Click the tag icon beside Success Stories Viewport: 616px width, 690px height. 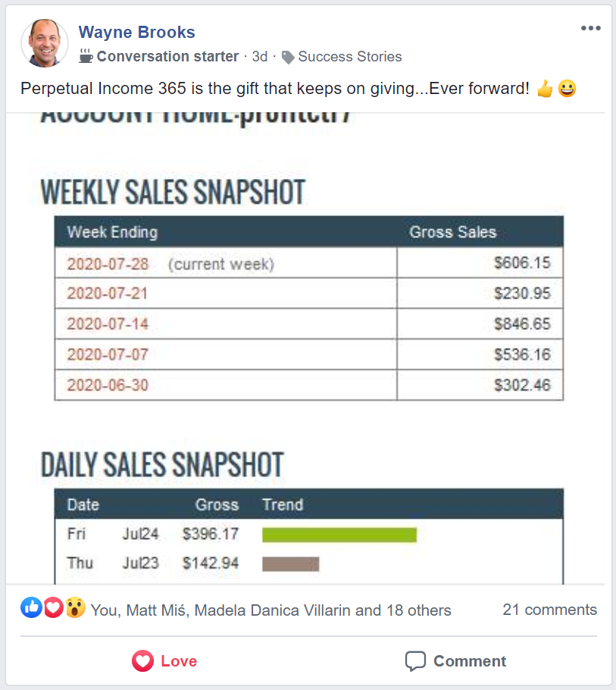[x=288, y=57]
